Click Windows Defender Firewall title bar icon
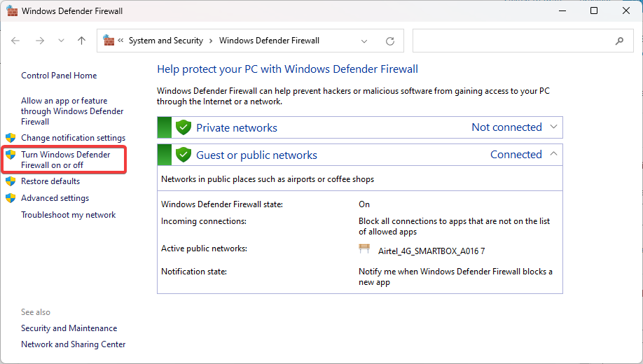 click(x=13, y=10)
